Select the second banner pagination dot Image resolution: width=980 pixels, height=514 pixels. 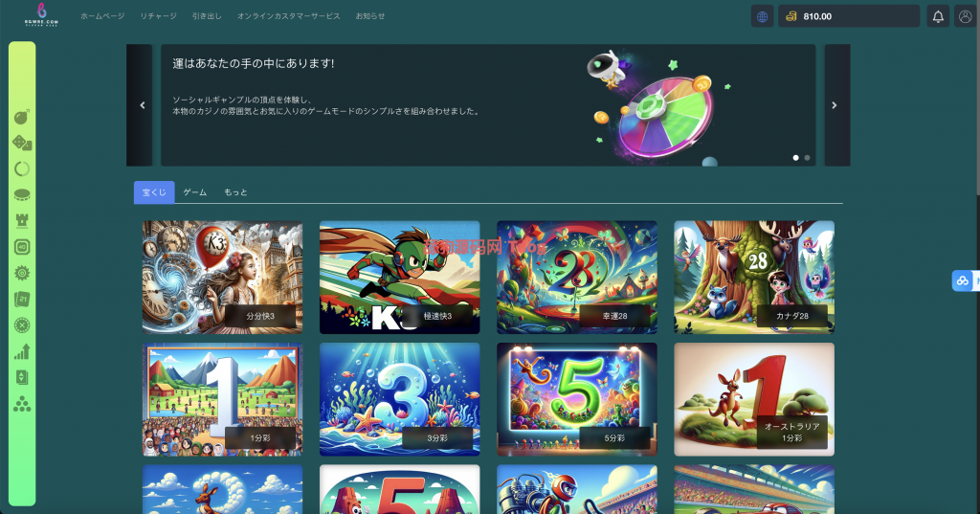point(807,157)
